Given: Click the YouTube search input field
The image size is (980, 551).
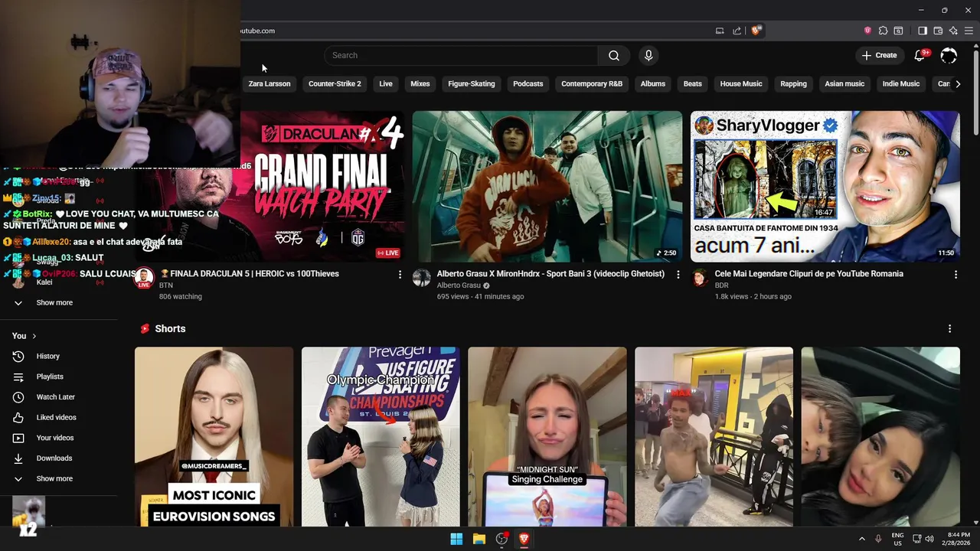Looking at the screenshot, I should [x=461, y=55].
